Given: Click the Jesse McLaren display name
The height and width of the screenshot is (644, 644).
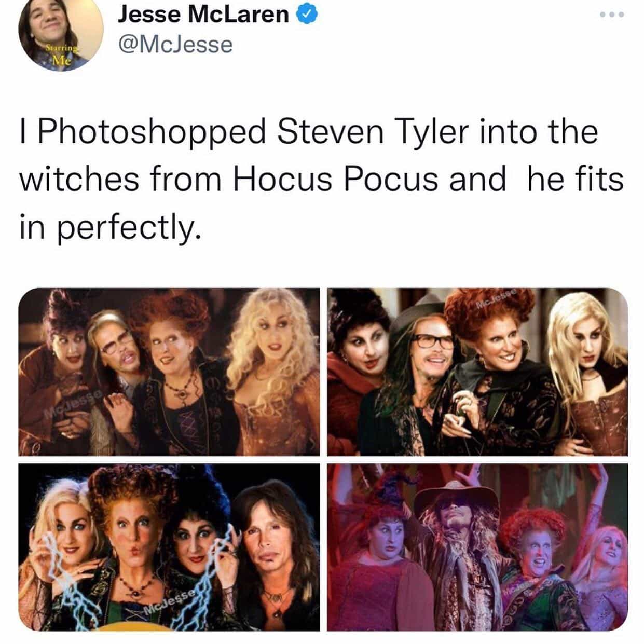Looking at the screenshot, I should point(204,14).
